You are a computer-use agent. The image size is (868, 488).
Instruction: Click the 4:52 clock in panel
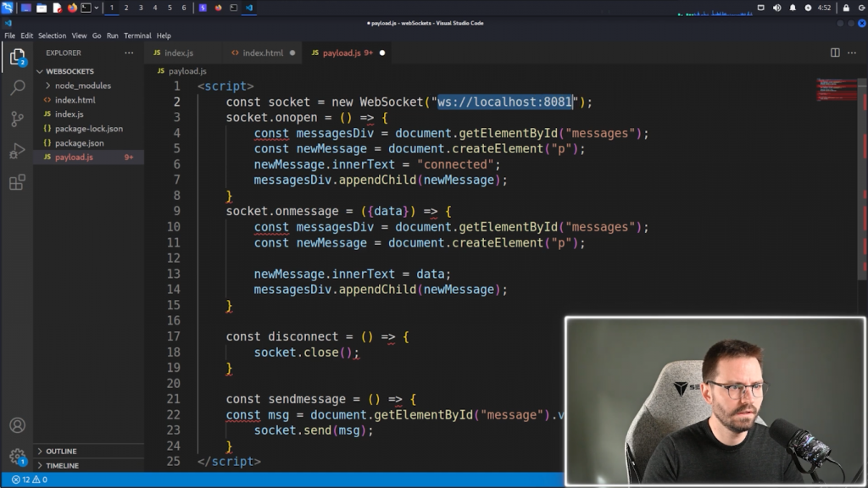[824, 8]
